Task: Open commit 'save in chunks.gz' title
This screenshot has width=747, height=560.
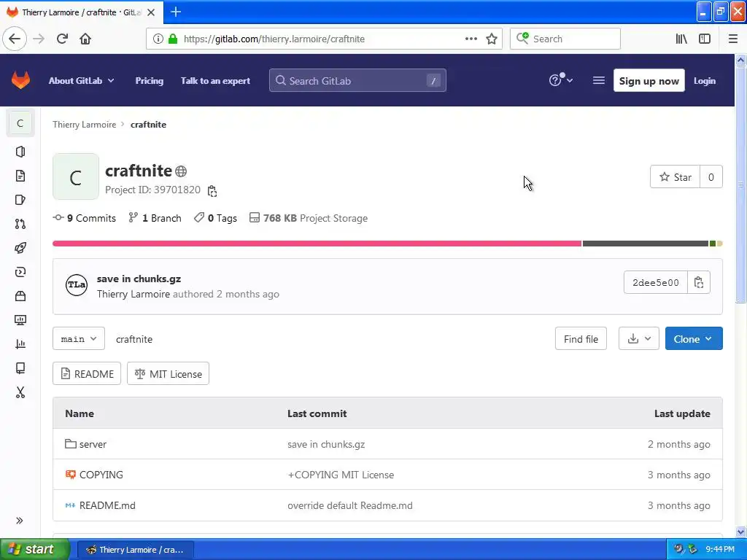Action: pyautogui.click(x=139, y=279)
